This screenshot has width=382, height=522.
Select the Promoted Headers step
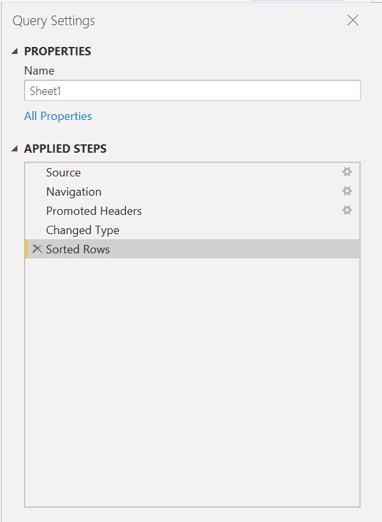(x=192, y=211)
